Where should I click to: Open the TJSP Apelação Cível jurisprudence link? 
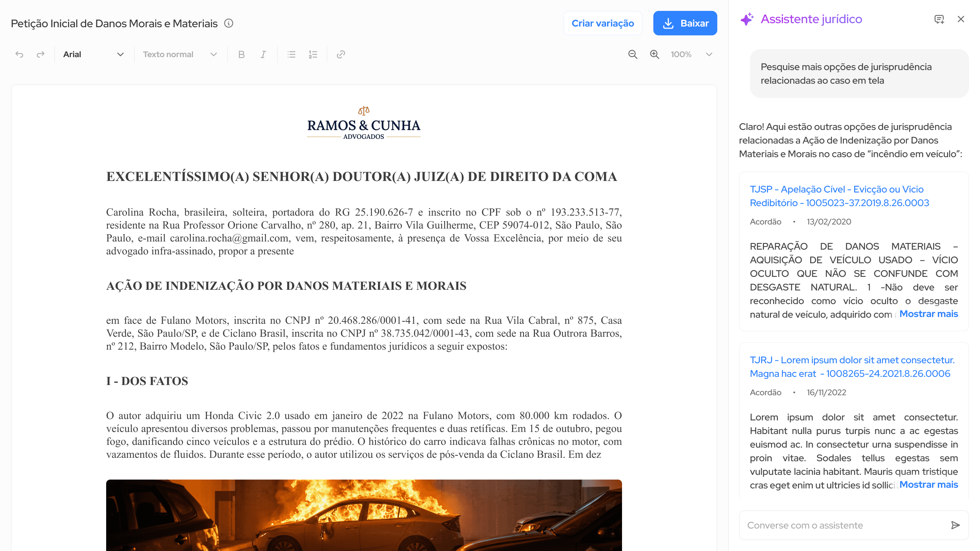(839, 196)
